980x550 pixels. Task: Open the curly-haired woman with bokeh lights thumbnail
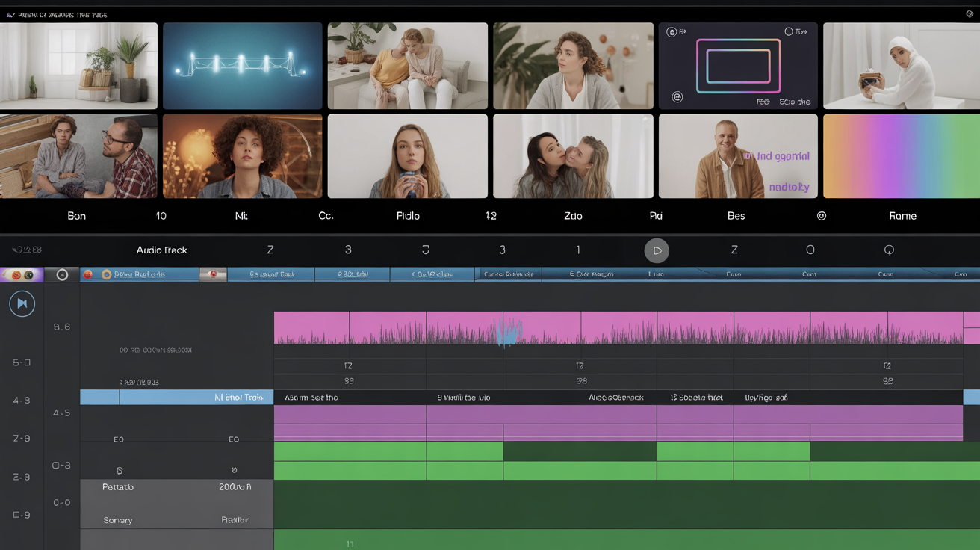(x=242, y=156)
